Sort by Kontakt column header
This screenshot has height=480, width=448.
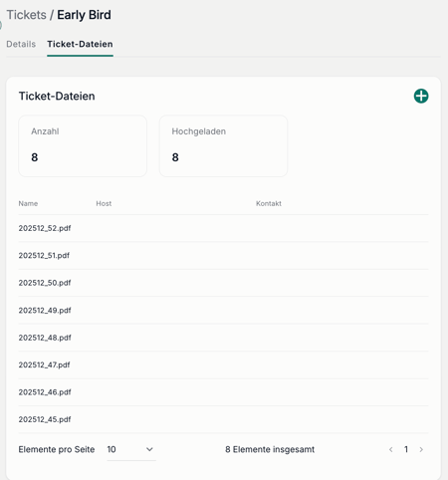click(x=269, y=203)
